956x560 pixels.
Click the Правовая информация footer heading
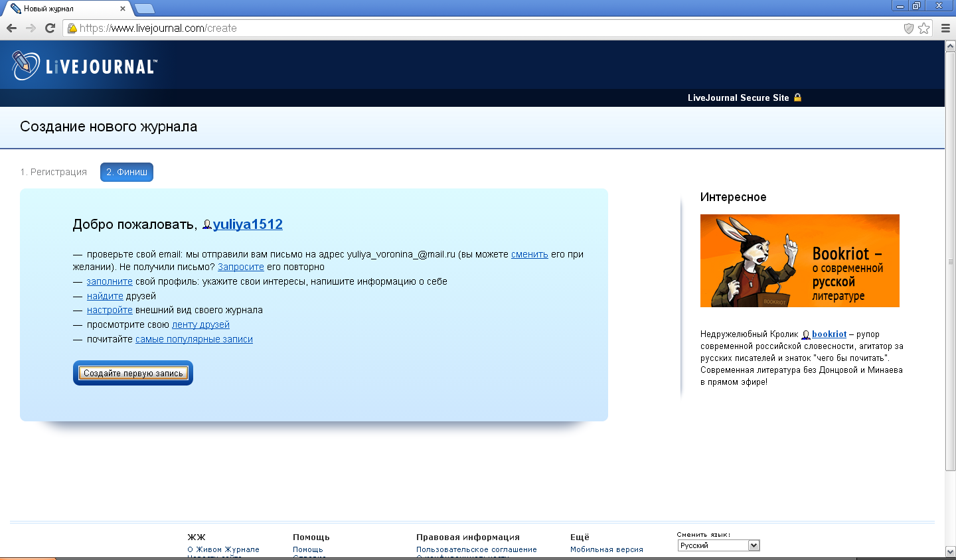(468, 537)
